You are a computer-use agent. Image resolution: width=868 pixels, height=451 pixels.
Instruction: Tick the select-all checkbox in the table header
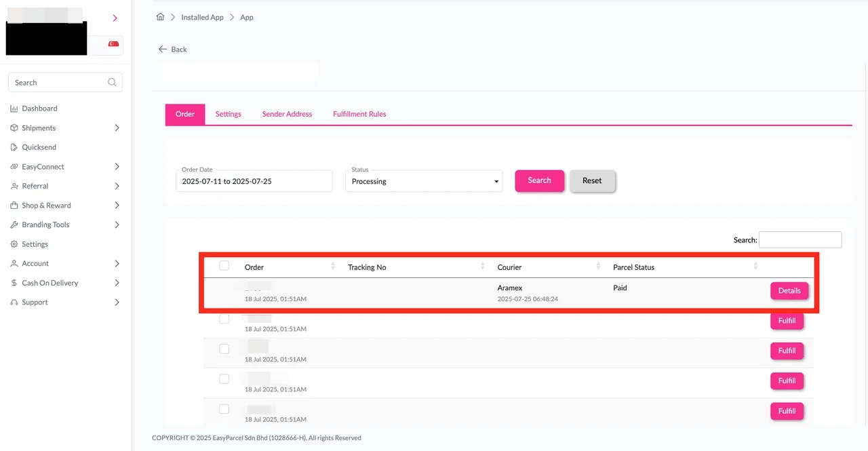pyautogui.click(x=224, y=265)
